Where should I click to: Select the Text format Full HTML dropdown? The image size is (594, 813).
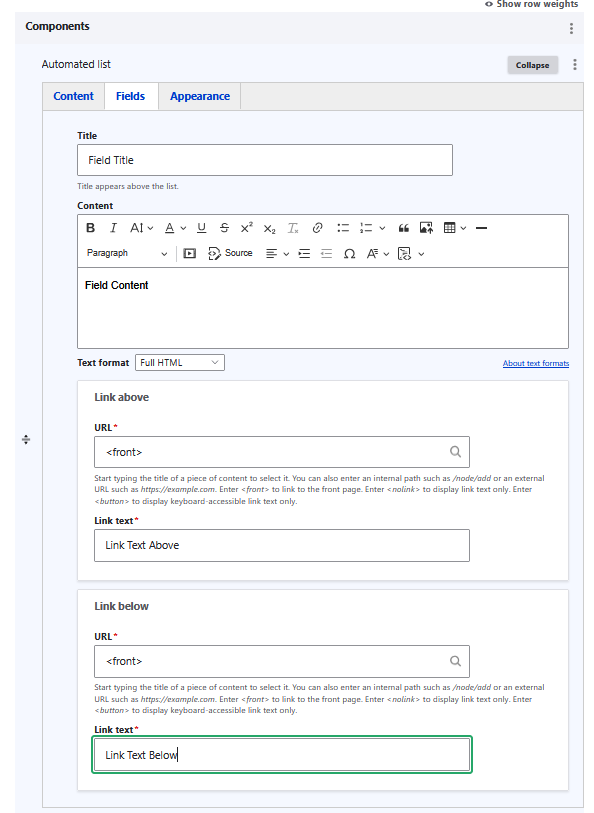point(180,363)
